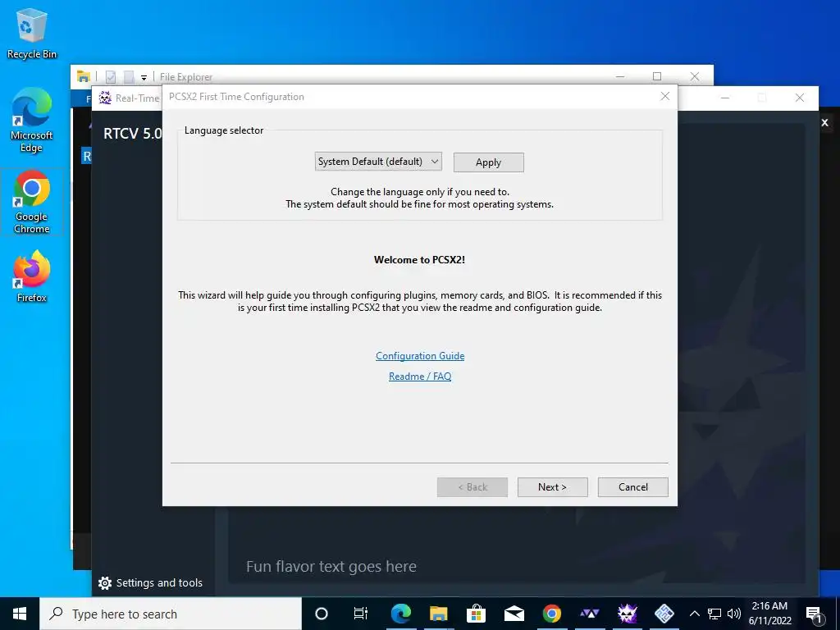The image size is (840, 630).
Task: Open the clock showing 2:16 AM
Action: pos(769,614)
